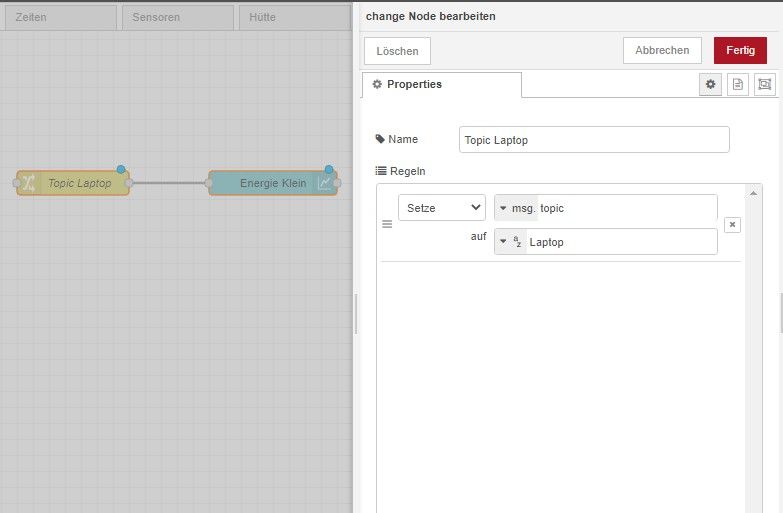Click the rules list scroll-up arrow
The height and width of the screenshot is (513, 783).
[x=753, y=193]
